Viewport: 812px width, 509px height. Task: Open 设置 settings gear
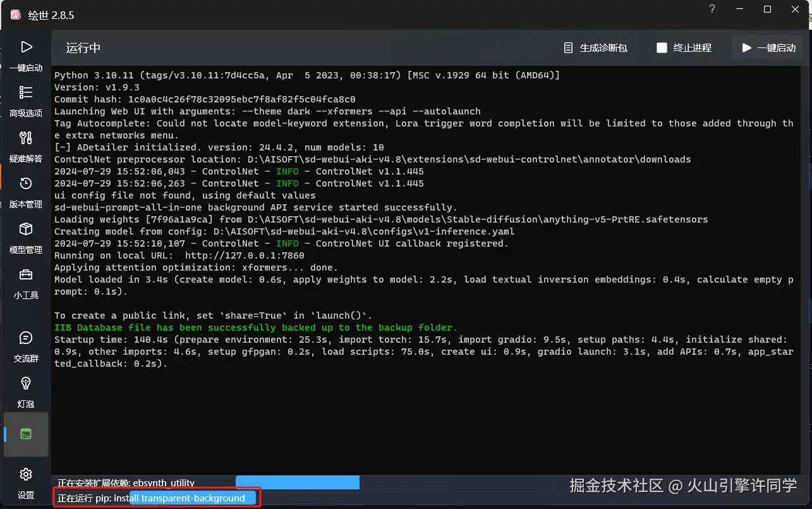point(26,483)
